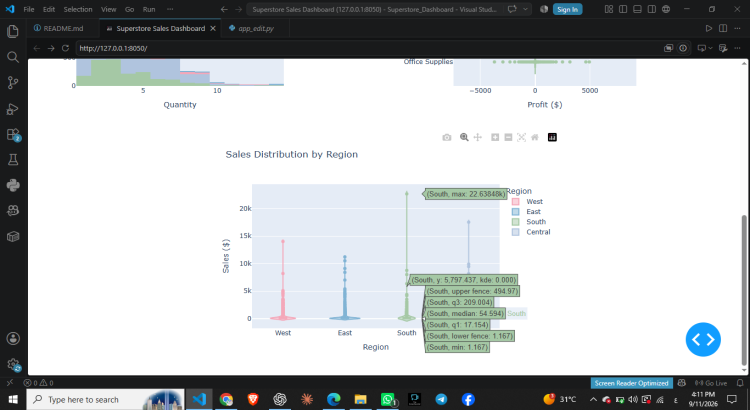Select the plot Zoom tool
The image size is (750, 410).
coord(464,137)
